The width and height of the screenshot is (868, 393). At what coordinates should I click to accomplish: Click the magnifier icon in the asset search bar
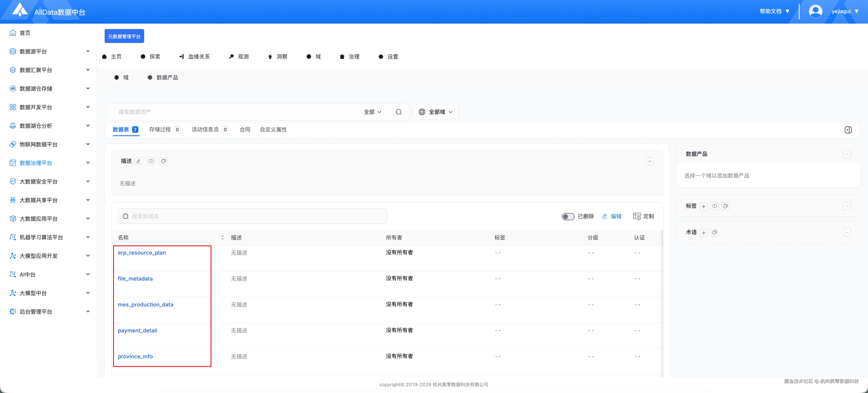tap(399, 112)
